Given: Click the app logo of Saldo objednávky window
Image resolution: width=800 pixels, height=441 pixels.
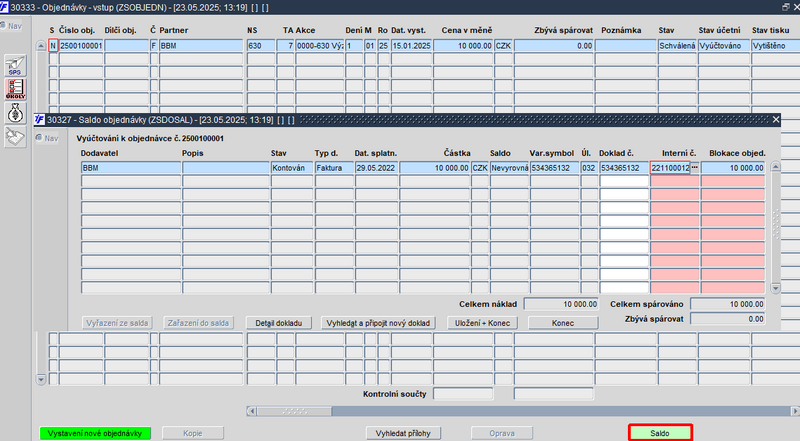Looking at the screenshot, I should 40,119.
